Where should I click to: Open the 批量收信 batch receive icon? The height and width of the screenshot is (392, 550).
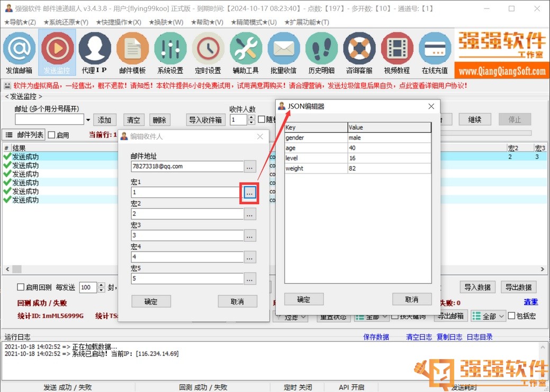coord(283,52)
